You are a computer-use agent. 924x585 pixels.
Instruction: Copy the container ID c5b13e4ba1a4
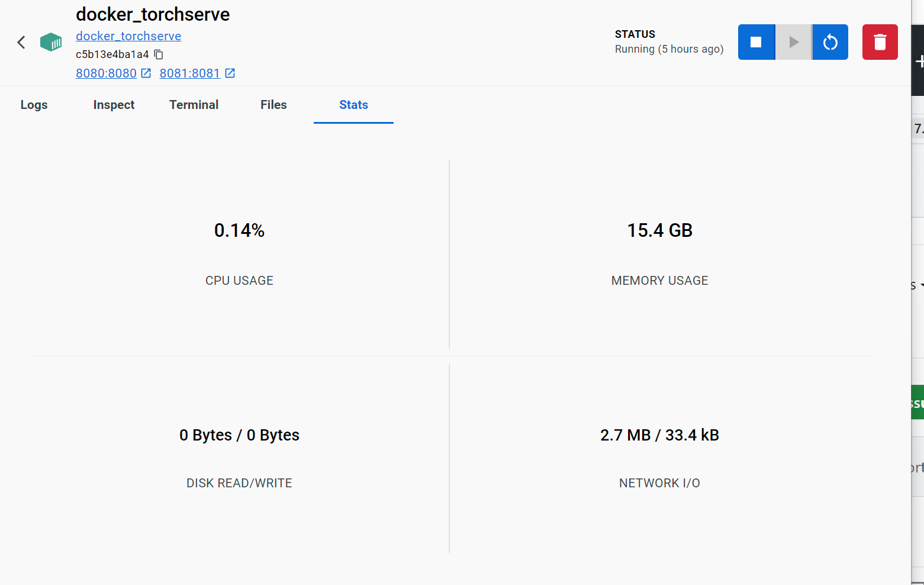click(x=158, y=54)
